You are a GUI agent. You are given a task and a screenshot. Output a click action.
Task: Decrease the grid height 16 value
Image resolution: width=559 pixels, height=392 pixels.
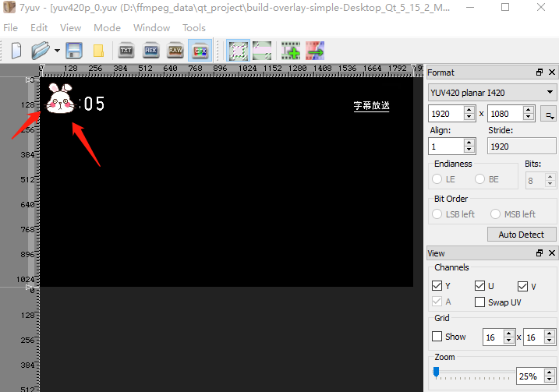[x=550, y=341]
